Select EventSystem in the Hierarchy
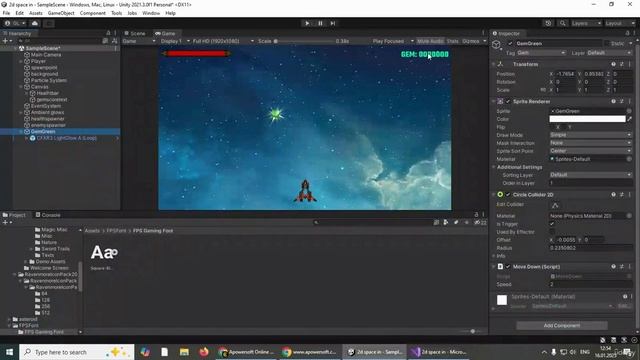 46,106
